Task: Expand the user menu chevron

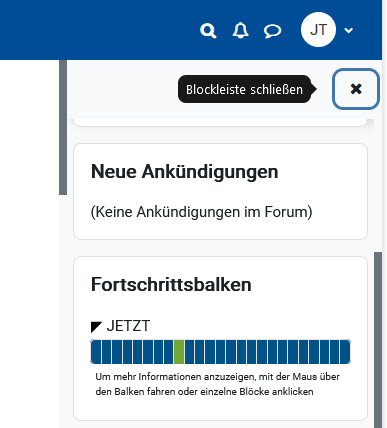Action: (x=348, y=31)
